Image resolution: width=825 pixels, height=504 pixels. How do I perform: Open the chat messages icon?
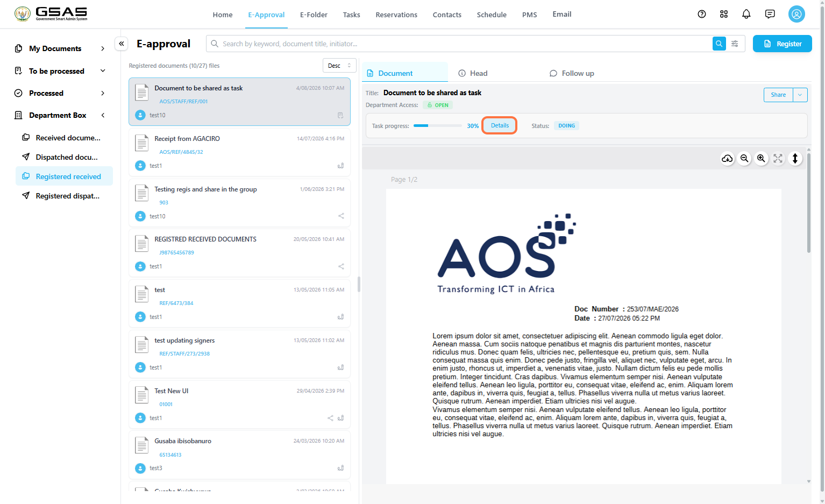coord(770,15)
